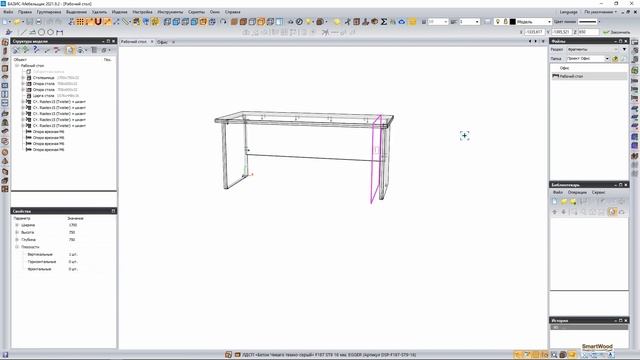This screenshot has width=640, height=360.
Task: Click the rotate view arrow icon
Action: pos(223,22)
